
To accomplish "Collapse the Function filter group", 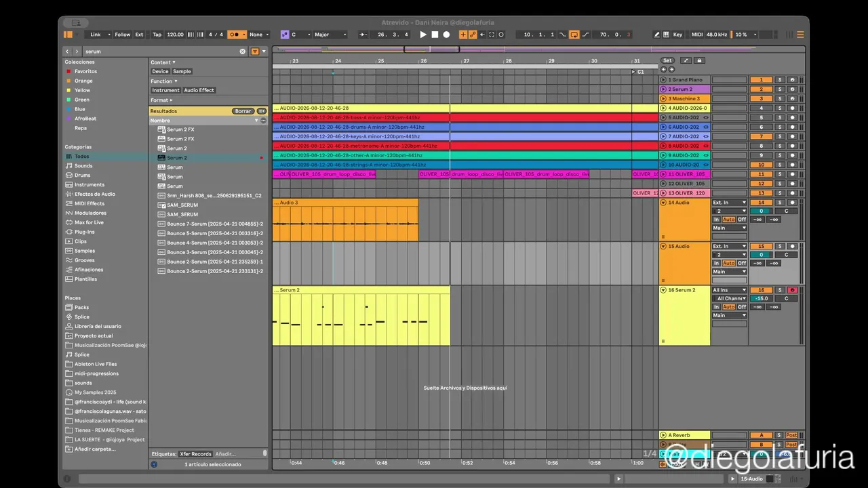I will click(x=164, y=81).
